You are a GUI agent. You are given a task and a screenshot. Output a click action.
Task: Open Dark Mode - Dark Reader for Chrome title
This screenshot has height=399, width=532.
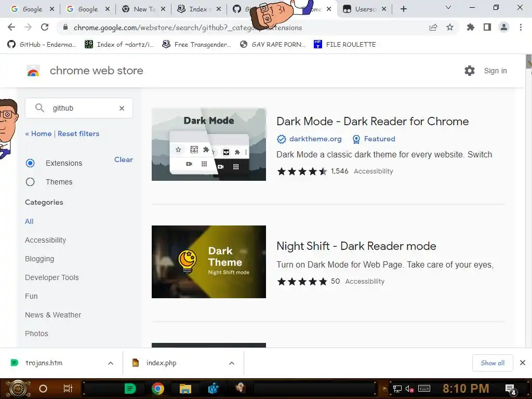pos(373,121)
